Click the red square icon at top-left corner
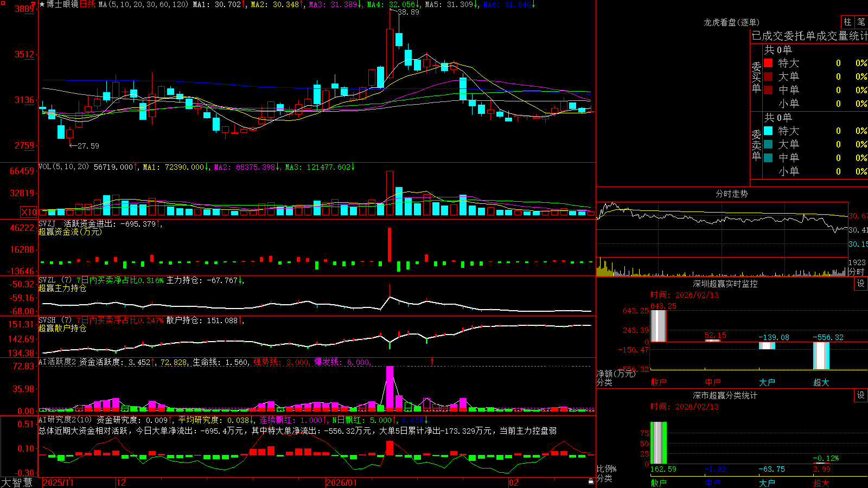This screenshot has height=488, width=868. point(3,3)
